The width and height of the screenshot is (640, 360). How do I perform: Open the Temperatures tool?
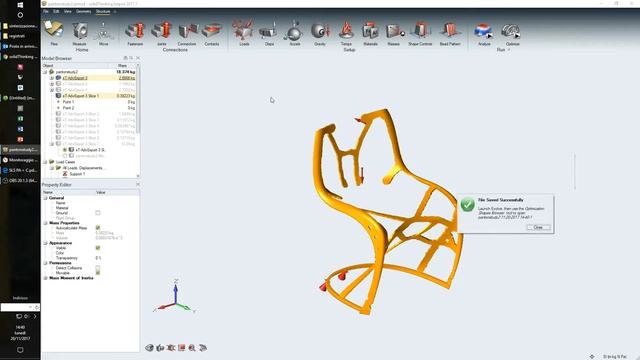(346, 31)
